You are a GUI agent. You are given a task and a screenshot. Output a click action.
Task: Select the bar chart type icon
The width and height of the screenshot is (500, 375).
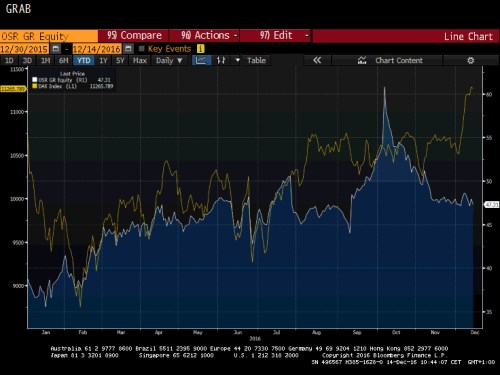pos(221,60)
